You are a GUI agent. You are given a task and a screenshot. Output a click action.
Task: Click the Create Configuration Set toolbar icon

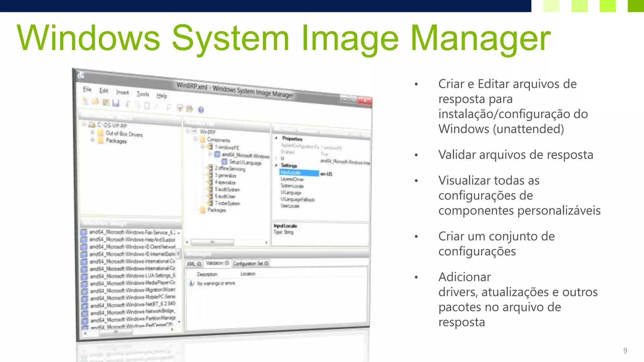[189, 109]
